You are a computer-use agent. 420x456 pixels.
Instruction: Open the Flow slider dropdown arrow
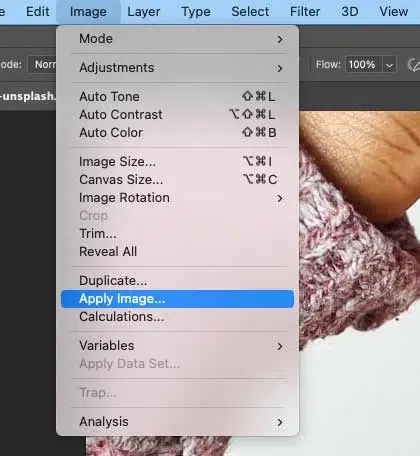coord(389,65)
